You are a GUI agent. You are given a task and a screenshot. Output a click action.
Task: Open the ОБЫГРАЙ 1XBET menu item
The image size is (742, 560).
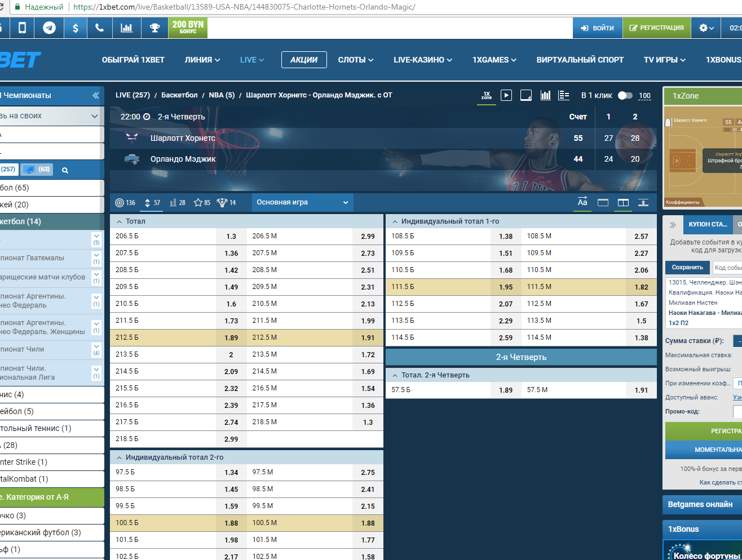pos(133,60)
